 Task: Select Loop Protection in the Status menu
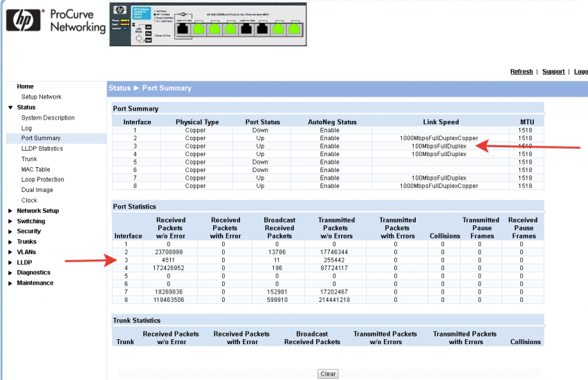tap(42, 180)
